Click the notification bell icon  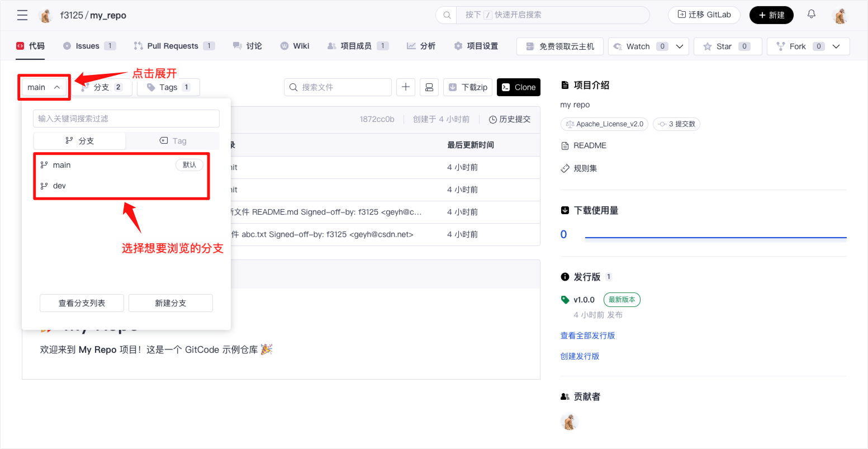pos(811,15)
